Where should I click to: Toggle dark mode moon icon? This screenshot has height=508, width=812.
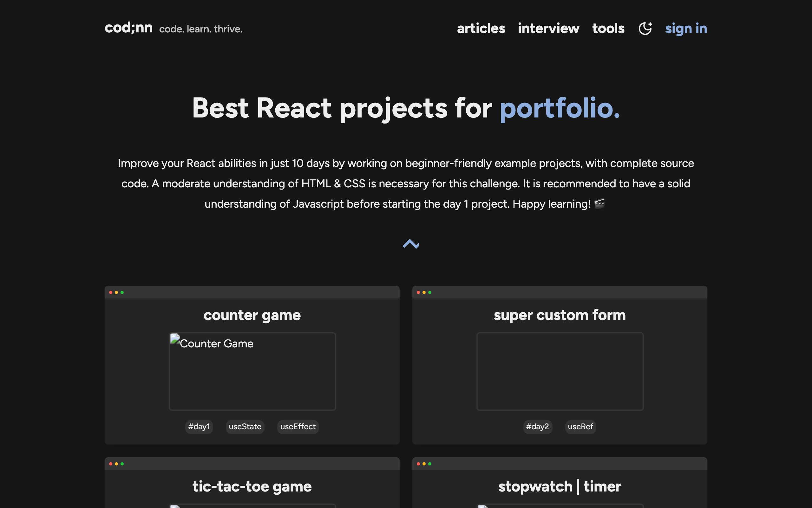point(645,29)
